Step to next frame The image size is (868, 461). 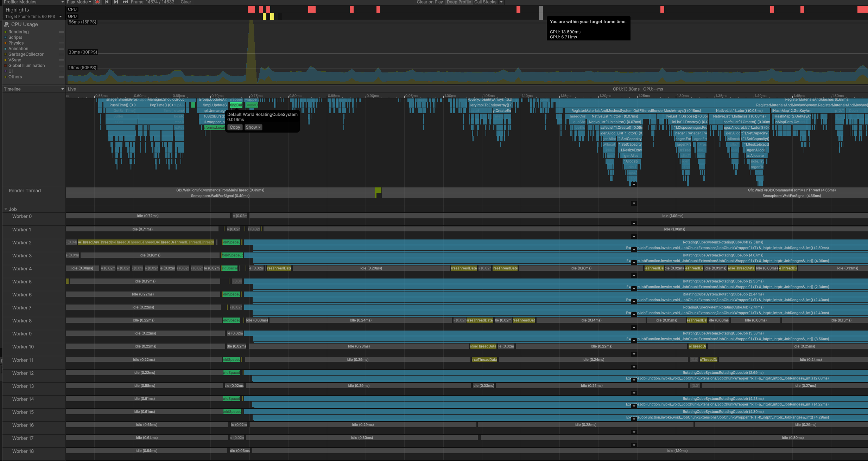point(116,2)
